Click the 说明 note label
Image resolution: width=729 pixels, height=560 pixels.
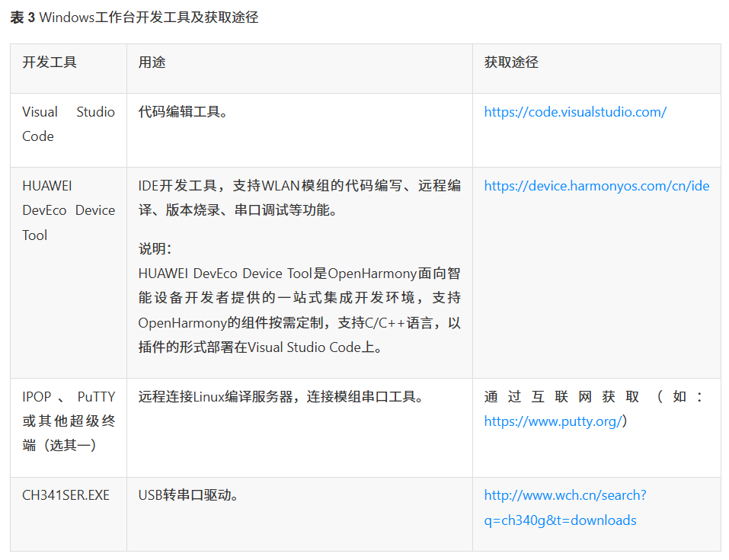[155, 249]
